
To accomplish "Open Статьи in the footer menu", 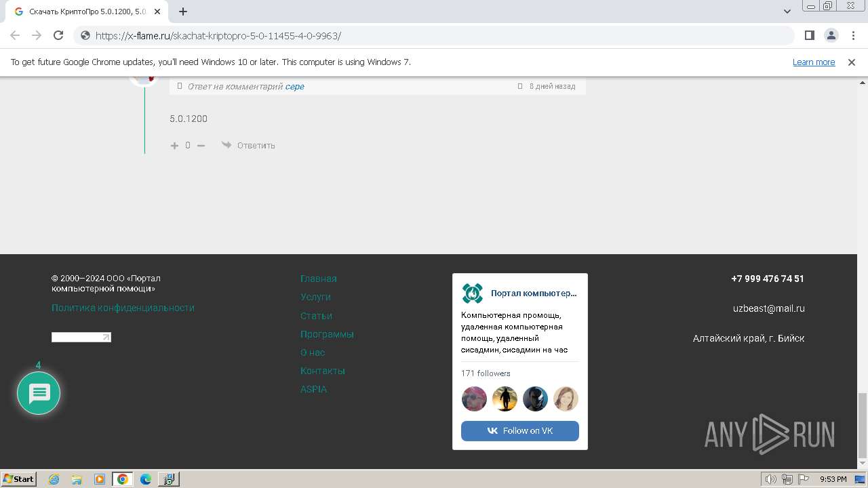I will (x=316, y=316).
